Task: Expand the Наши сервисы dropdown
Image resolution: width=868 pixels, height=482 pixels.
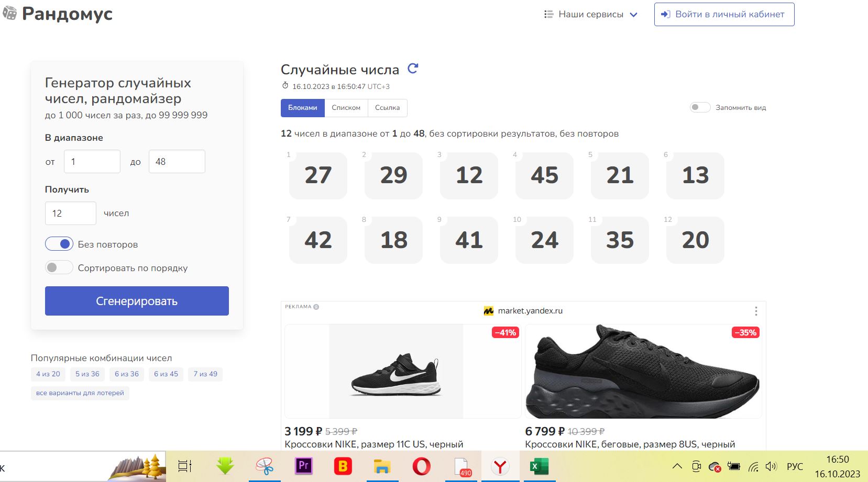Action: [591, 14]
